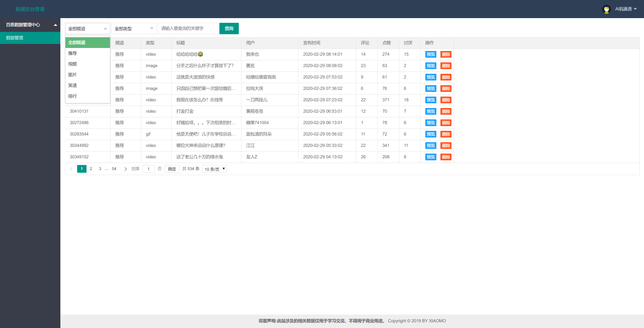Delete the 这就是大波浪的快感 post
This screenshot has height=328, width=644.
[446, 77]
